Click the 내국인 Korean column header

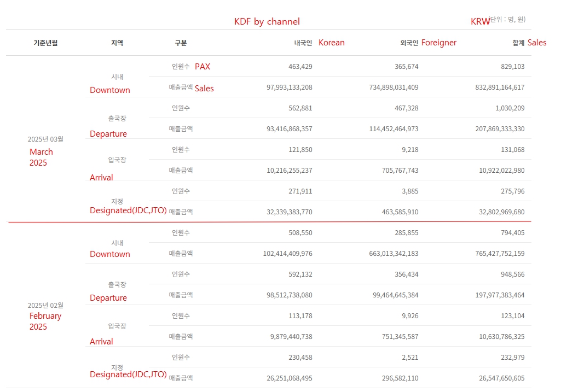click(x=319, y=43)
